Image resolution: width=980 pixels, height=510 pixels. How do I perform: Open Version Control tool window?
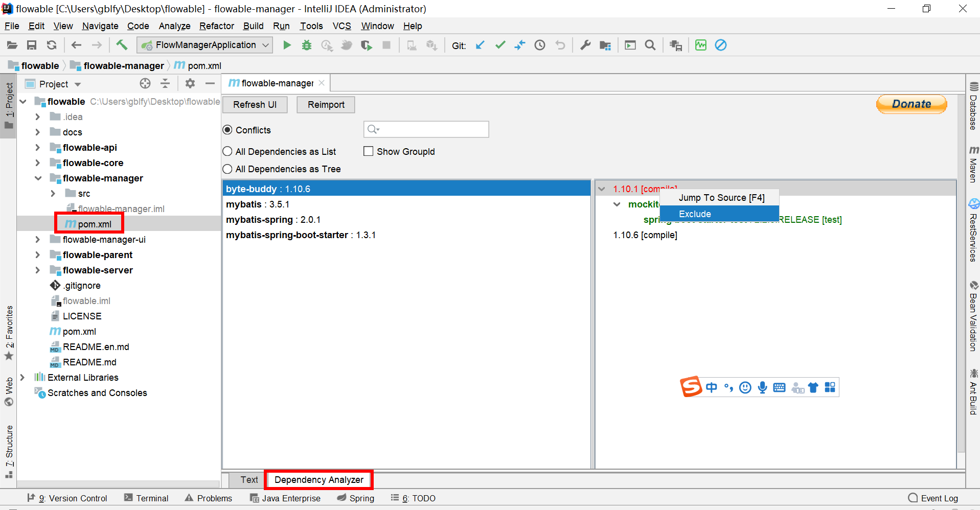pyautogui.click(x=67, y=498)
